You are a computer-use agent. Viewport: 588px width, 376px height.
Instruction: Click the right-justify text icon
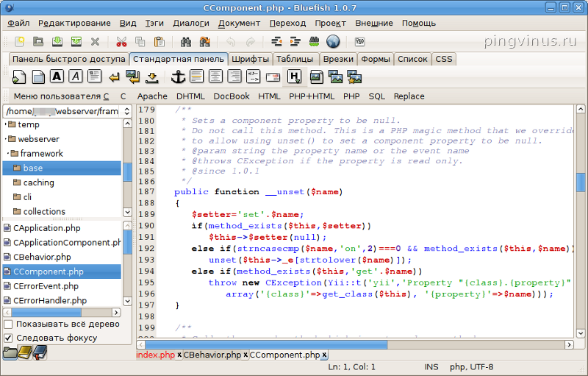point(234,77)
